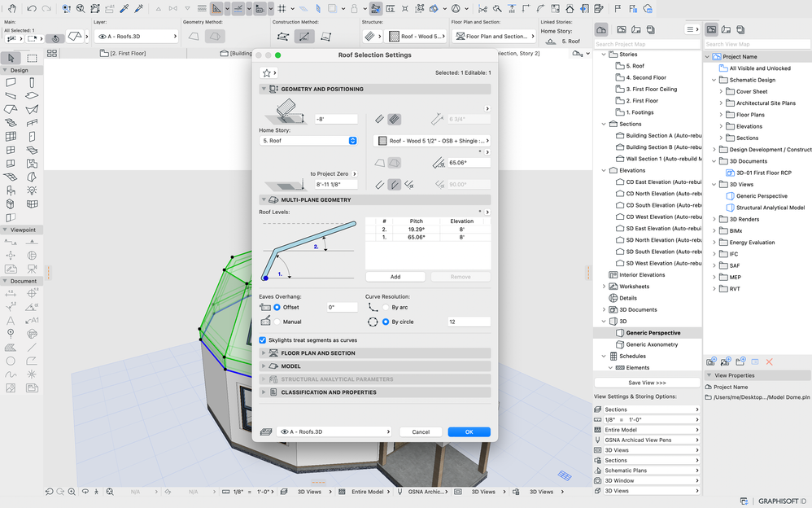Viewport: 812px width, 508px height.
Task: Expand the Floor Plan and Section panel
Action: [318, 353]
